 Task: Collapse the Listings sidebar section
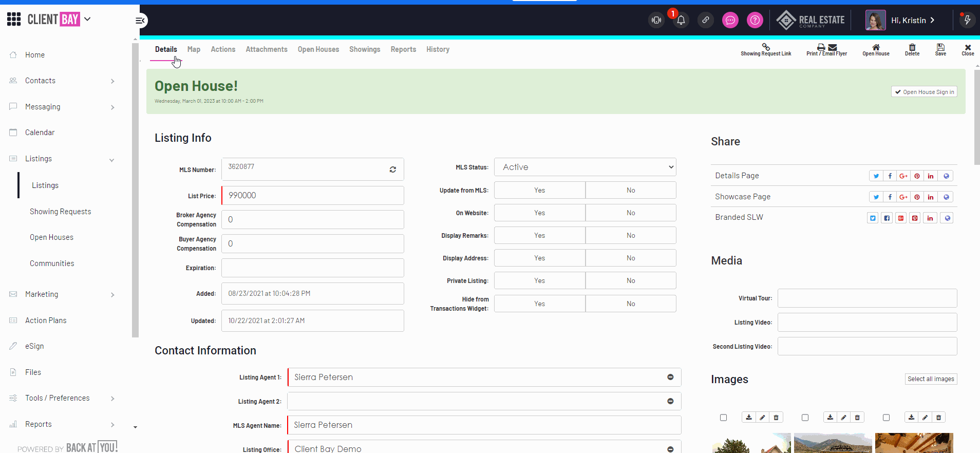coord(111,160)
